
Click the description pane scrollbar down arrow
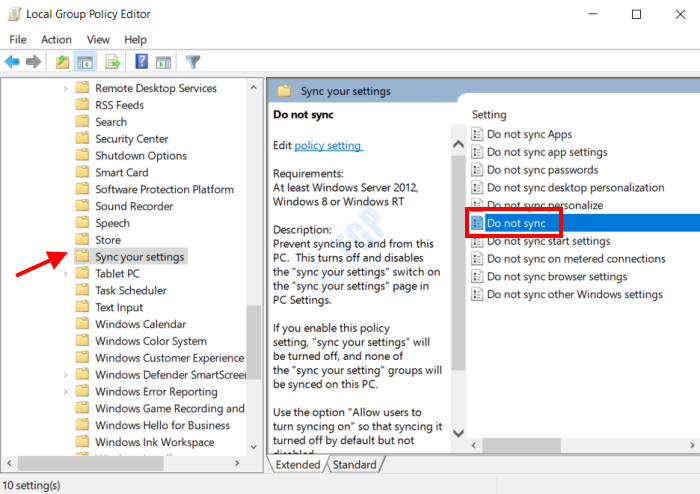(x=459, y=434)
